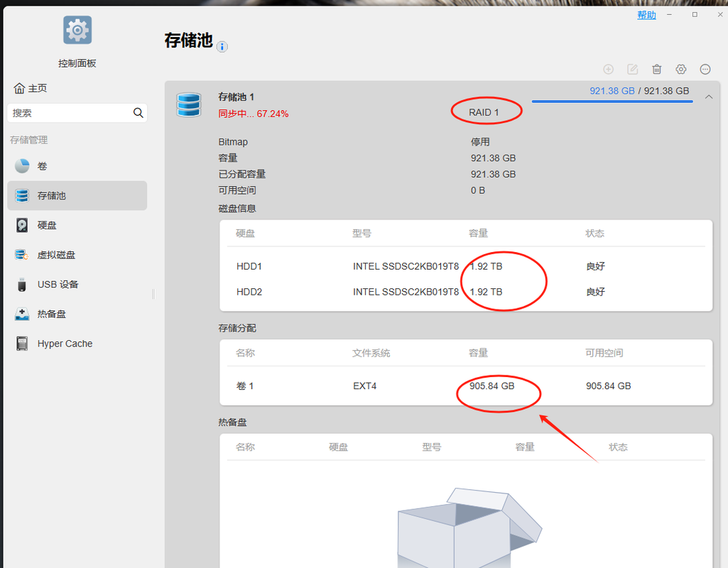This screenshot has width=728, height=568.
Task: Select 存储池 in the sidebar
Action: tap(77, 195)
